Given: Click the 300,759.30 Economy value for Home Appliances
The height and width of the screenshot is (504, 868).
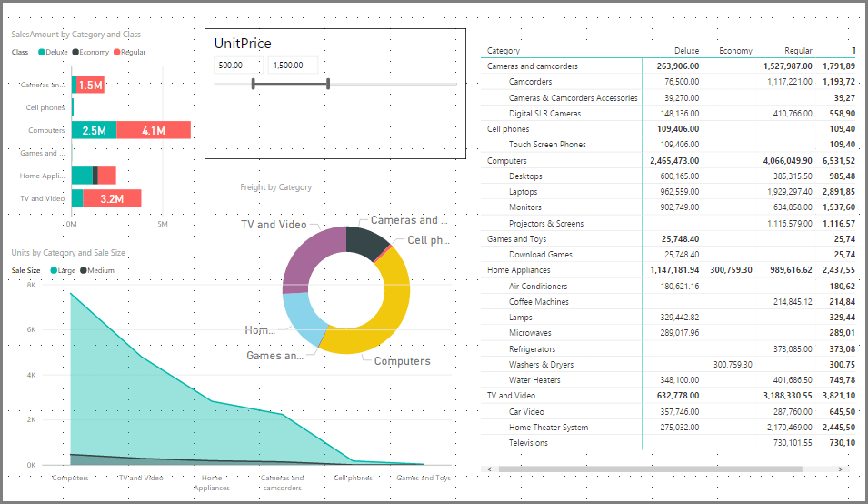Looking at the screenshot, I should click(x=731, y=269).
